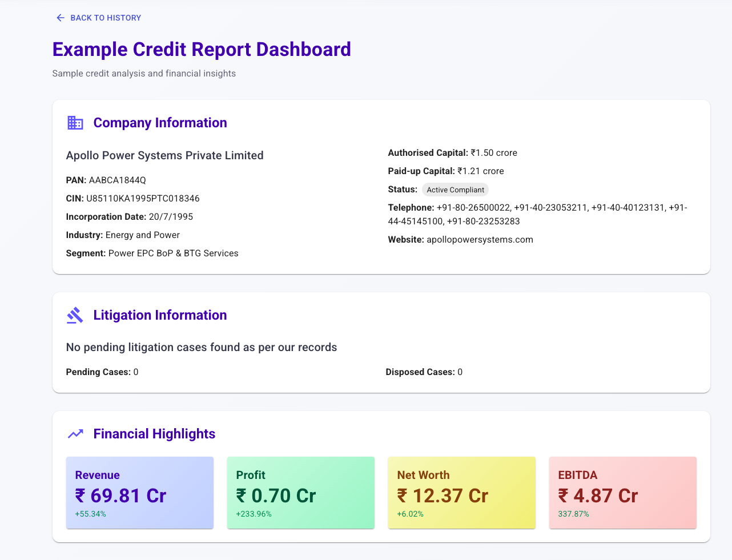Click the rupee symbol in the Revenue card
The image size is (732, 560).
point(81,495)
